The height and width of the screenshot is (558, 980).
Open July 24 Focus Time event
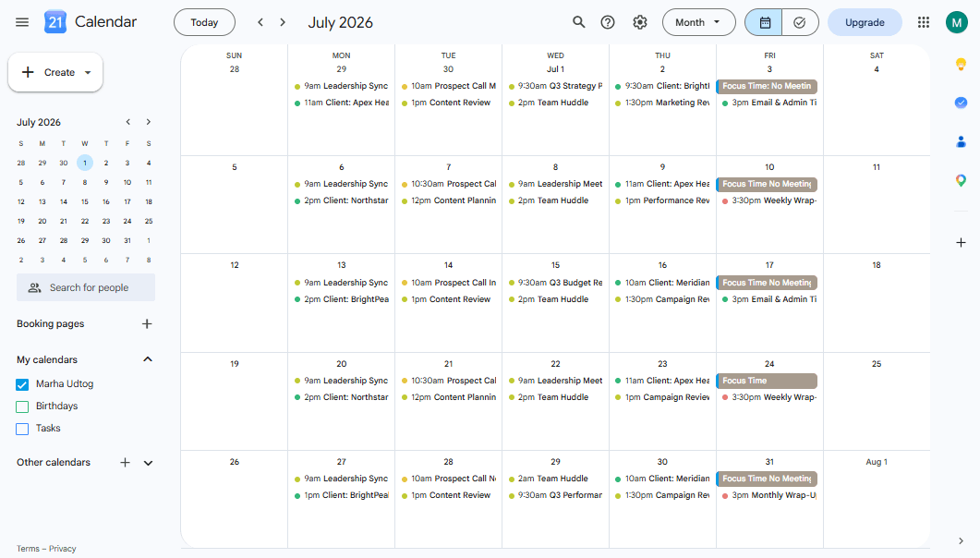[x=767, y=381]
